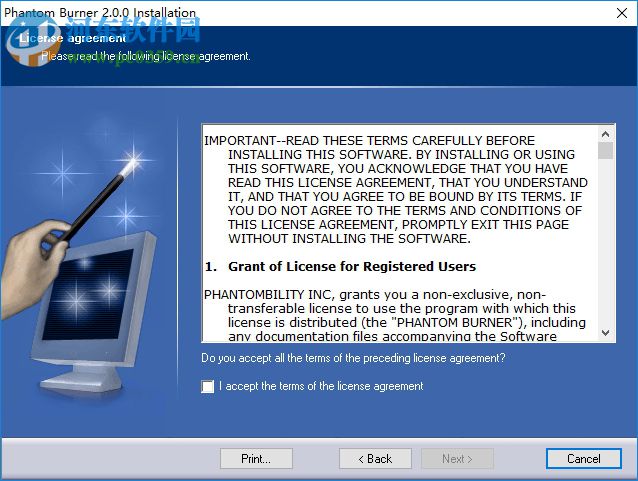Click the license text scroll-up arrow
The width and height of the screenshot is (638, 481).
(605, 134)
